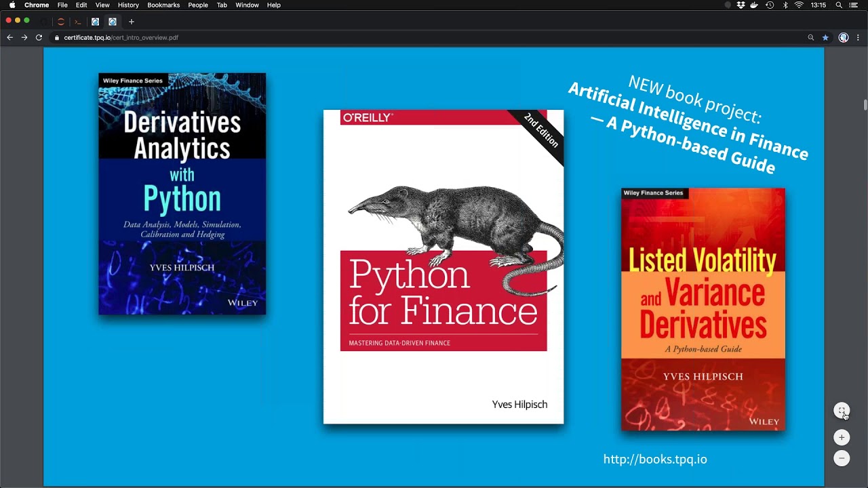
Task: Open the File menu
Action: click(62, 5)
